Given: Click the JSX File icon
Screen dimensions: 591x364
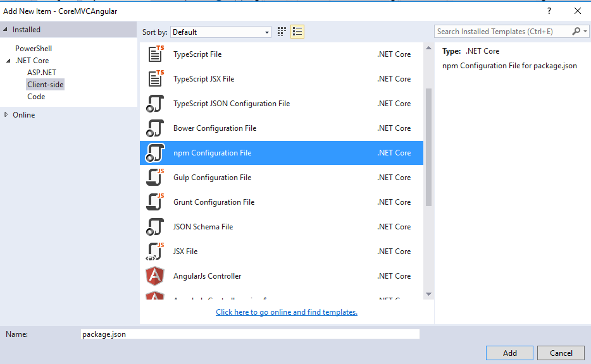Looking at the screenshot, I should pyautogui.click(x=155, y=252).
